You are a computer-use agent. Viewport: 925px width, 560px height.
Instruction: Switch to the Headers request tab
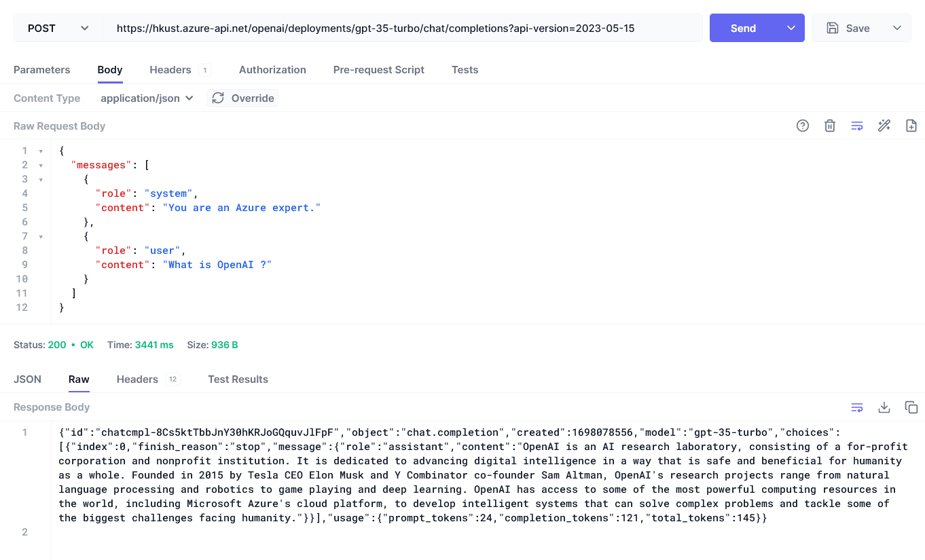[x=170, y=69]
